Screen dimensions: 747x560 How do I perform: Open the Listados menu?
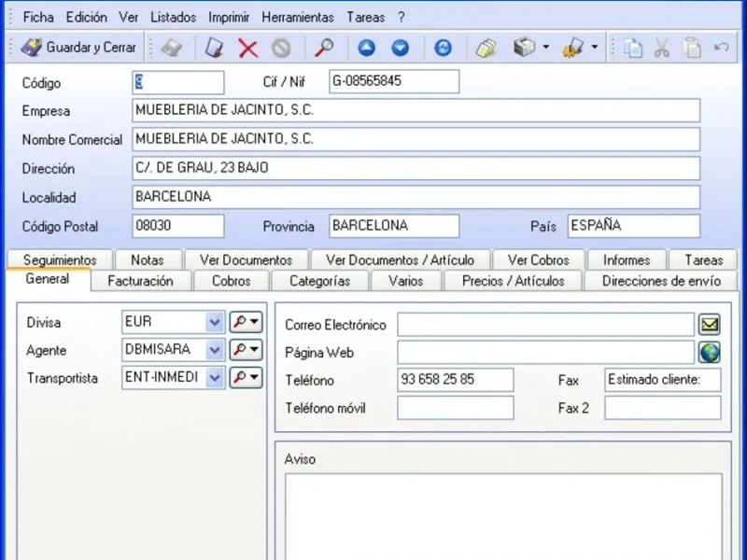(x=174, y=17)
